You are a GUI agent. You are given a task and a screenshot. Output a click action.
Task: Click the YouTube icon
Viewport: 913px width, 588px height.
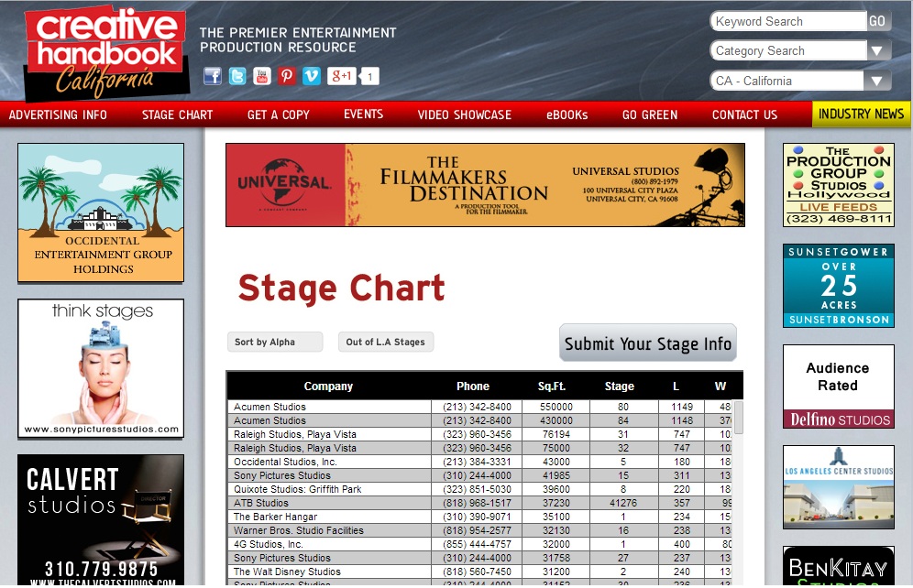pyautogui.click(x=262, y=76)
